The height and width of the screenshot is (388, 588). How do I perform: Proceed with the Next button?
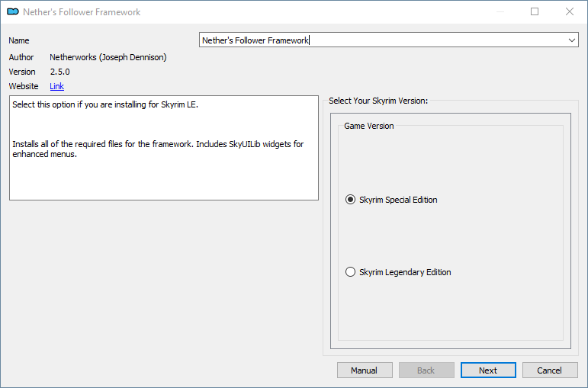(488, 370)
